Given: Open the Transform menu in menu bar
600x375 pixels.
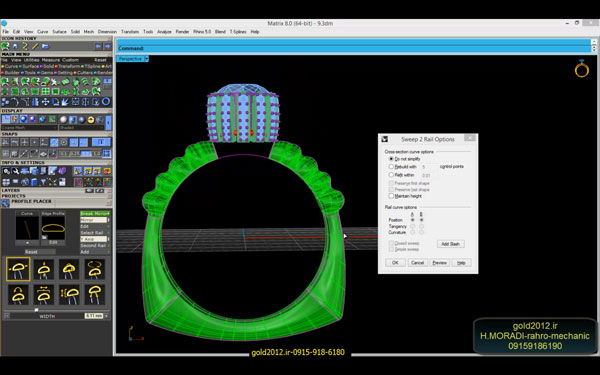Looking at the screenshot, I should click(130, 32).
